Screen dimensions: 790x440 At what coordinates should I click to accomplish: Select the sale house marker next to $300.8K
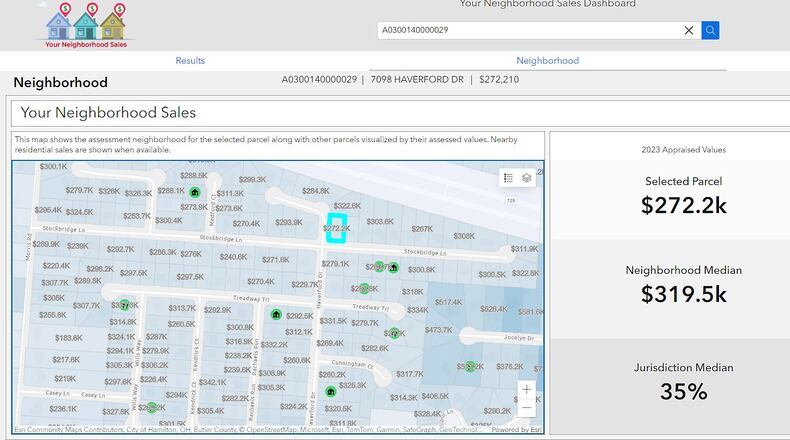(x=393, y=268)
